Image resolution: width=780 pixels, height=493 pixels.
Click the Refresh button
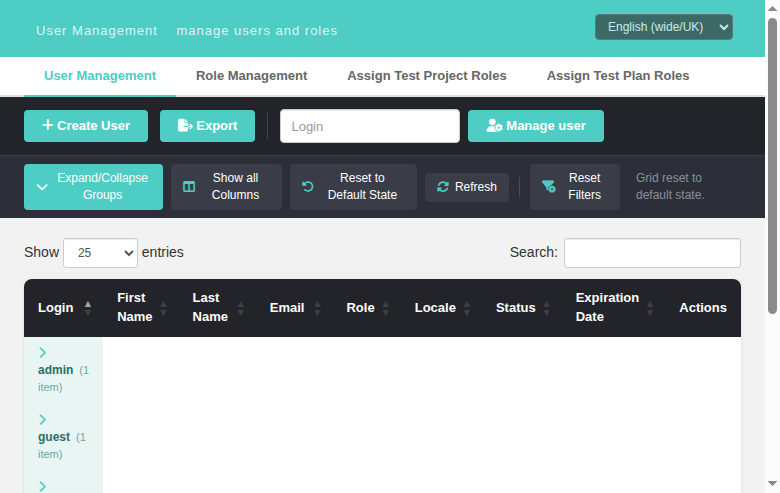coord(467,187)
